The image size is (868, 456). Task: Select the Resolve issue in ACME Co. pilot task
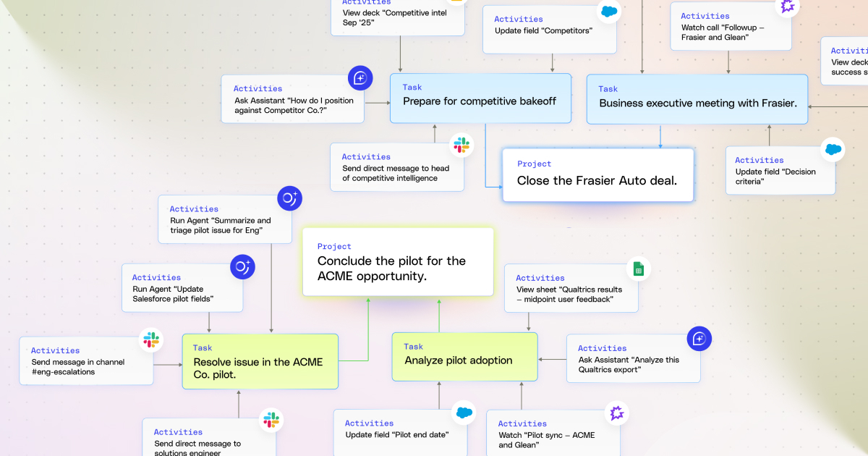[x=260, y=361]
